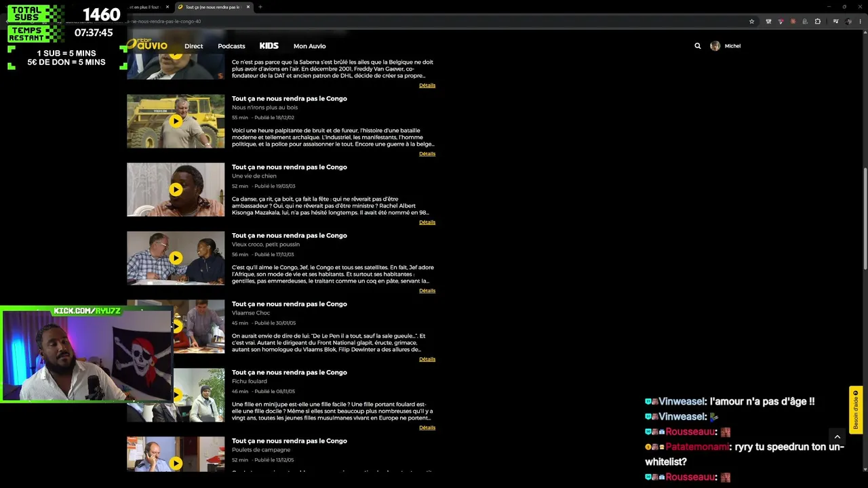The width and height of the screenshot is (868, 488).
Task: Select the "Tout ça (ne nous rendra pas le" tab
Action: 214,7
